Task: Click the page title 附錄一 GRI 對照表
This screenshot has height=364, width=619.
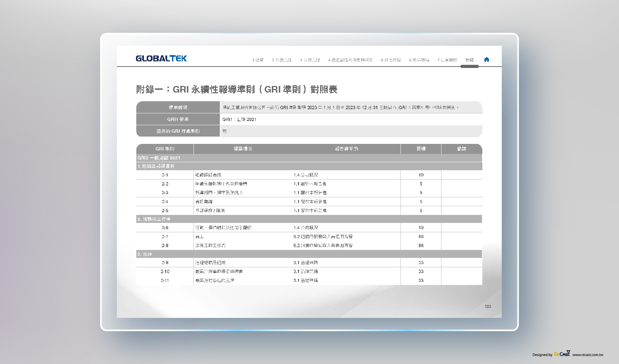Action: tap(237, 89)
